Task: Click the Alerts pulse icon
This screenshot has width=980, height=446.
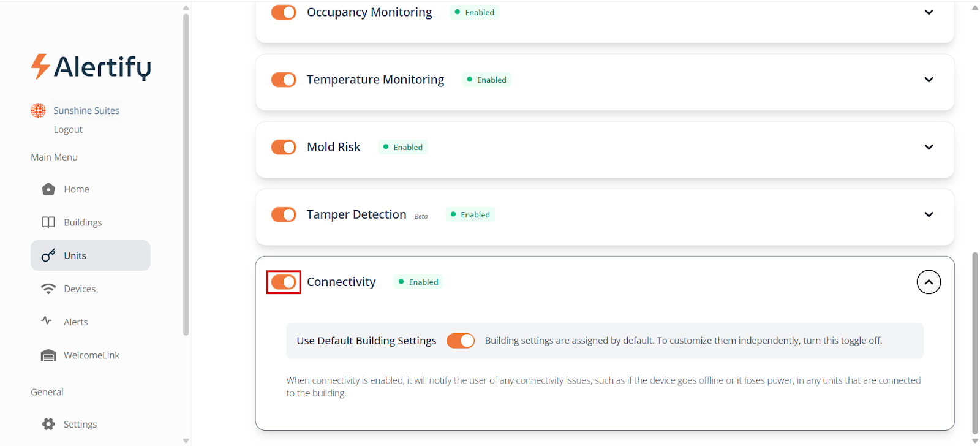Action: (47, 320)
